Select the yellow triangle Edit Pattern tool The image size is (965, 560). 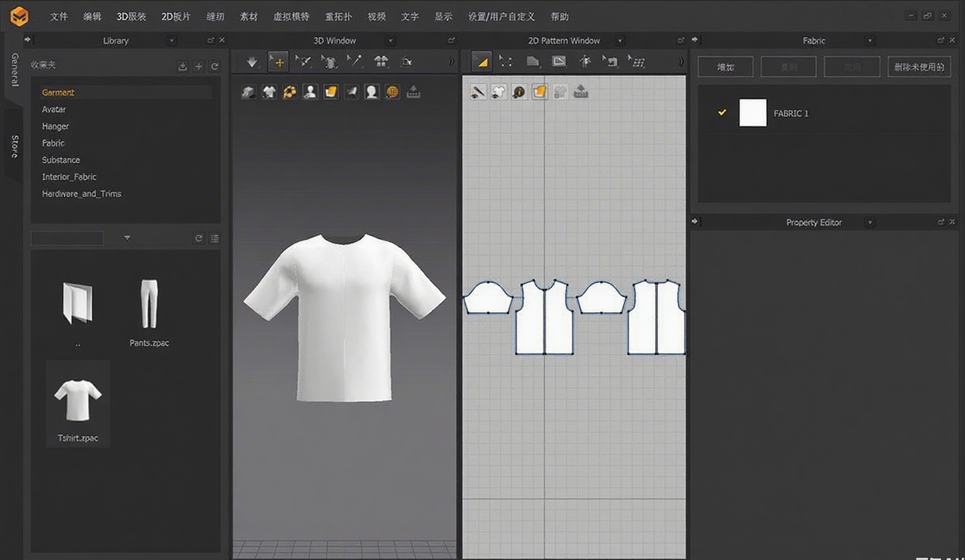pos(482,62)
